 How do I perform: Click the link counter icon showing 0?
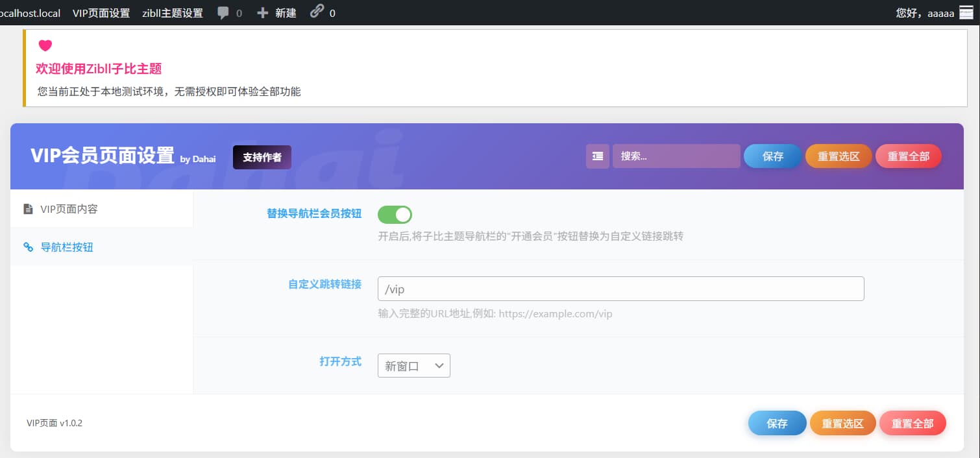(317, 12)
